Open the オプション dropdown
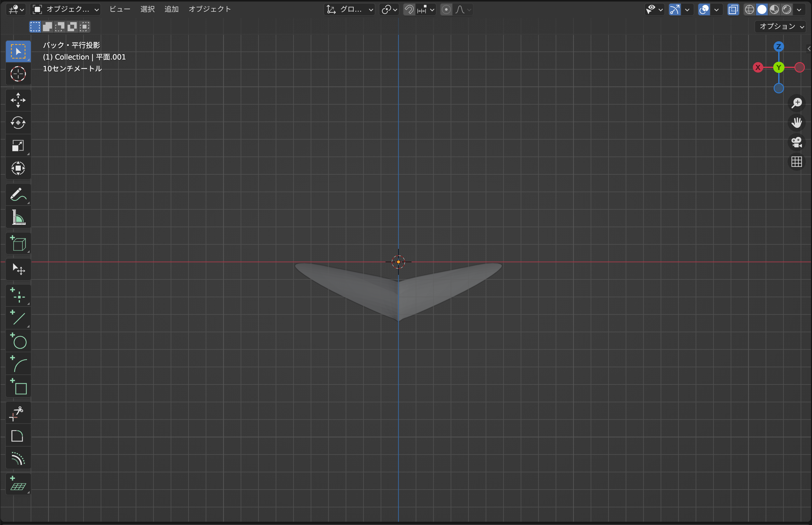This screenshot has height=525, width=812. tap(781, 27)
